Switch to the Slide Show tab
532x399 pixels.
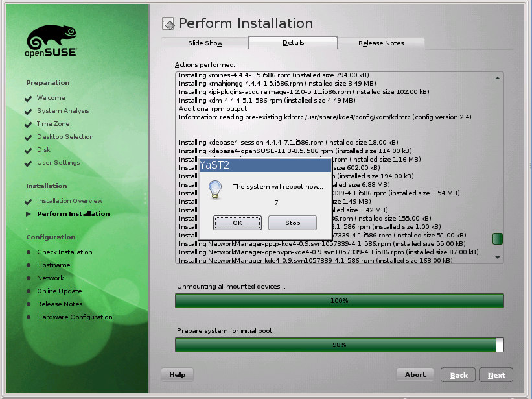pos(205,43)
